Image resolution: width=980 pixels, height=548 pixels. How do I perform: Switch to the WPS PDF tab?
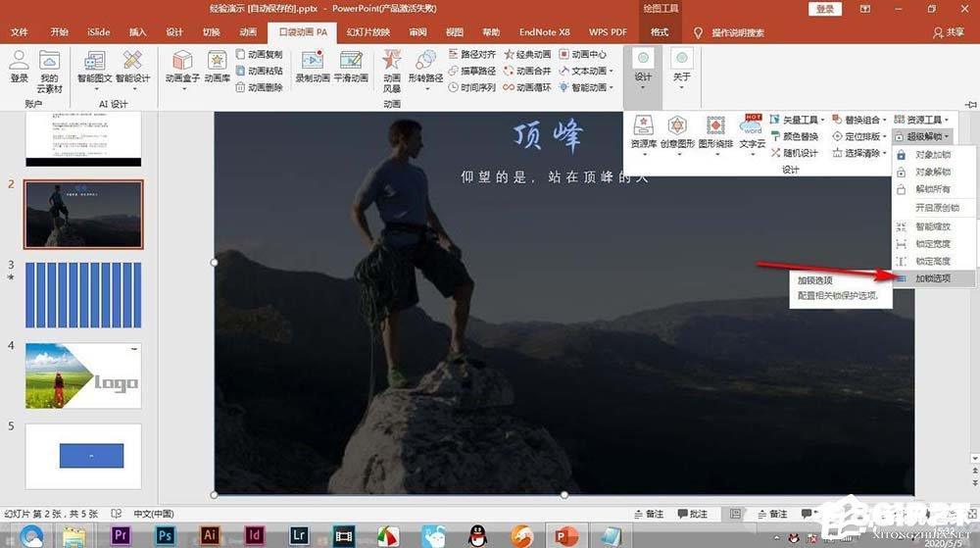click(608, 32)
